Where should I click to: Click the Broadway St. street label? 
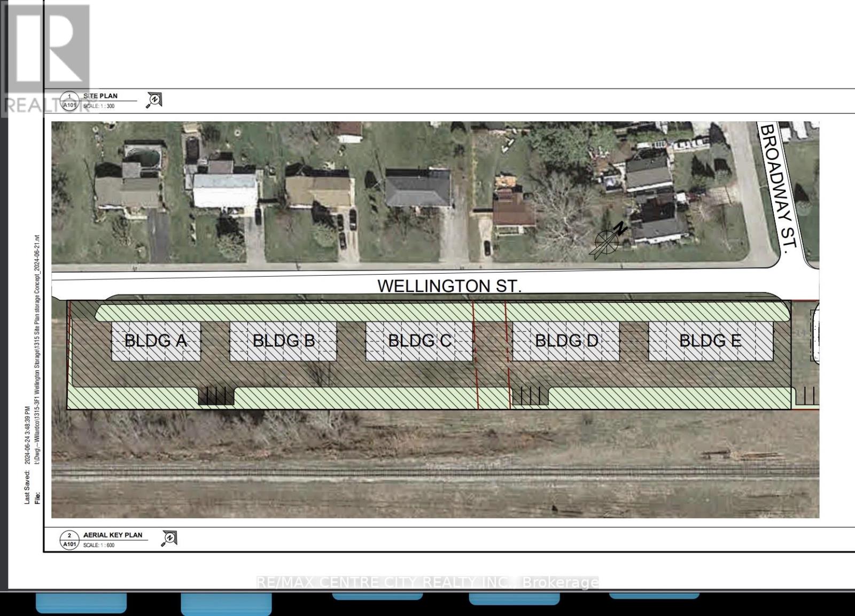tap(778, 185)
